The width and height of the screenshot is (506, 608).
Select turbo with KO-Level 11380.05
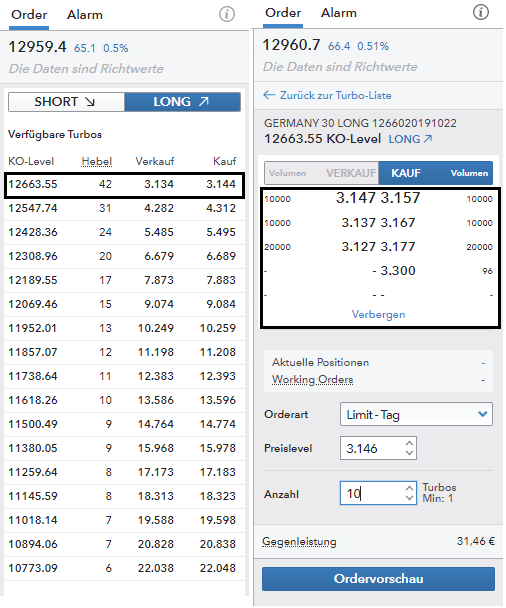point(124,449)
